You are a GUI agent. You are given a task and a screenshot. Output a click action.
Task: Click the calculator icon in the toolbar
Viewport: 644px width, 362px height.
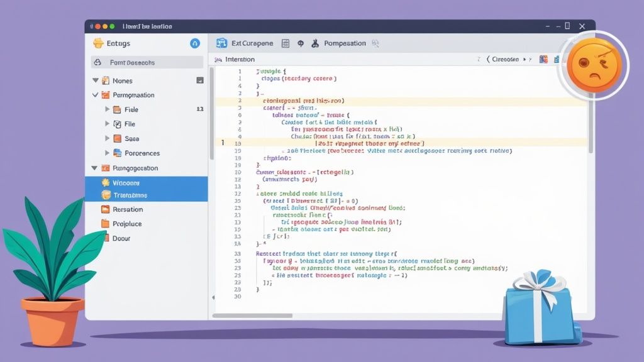tap(285, 43)
